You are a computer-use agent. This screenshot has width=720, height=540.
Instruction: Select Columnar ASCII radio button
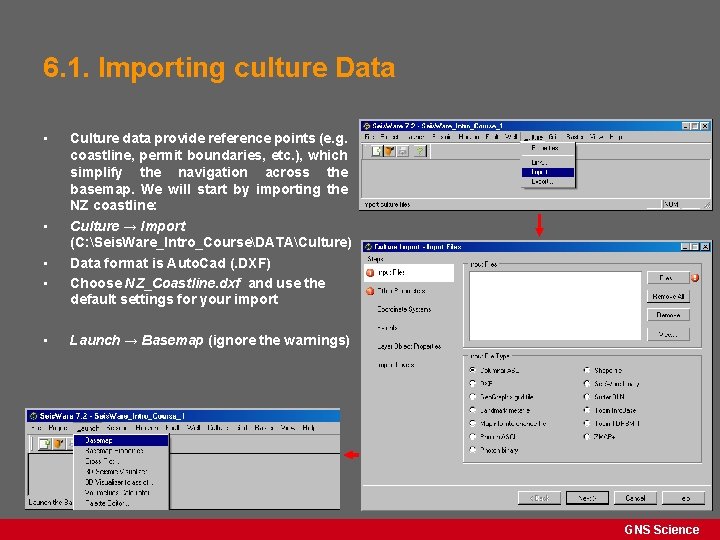click(472, 370)
